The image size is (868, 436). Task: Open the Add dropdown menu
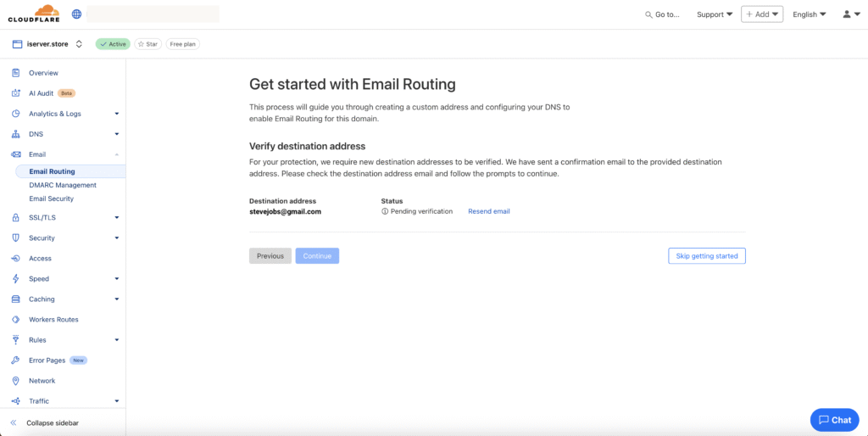[x=762, y=14]
